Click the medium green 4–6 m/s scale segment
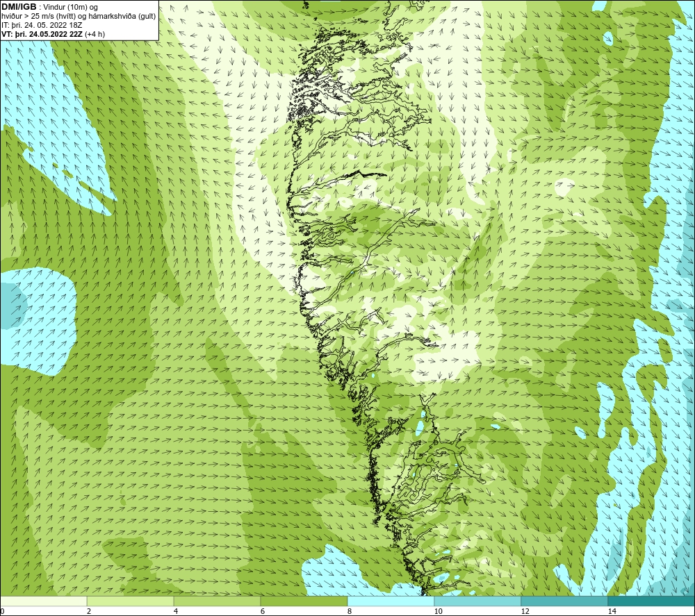Image resolution: width=695 pixels, height=616 pixels. [x=217, y=601]
